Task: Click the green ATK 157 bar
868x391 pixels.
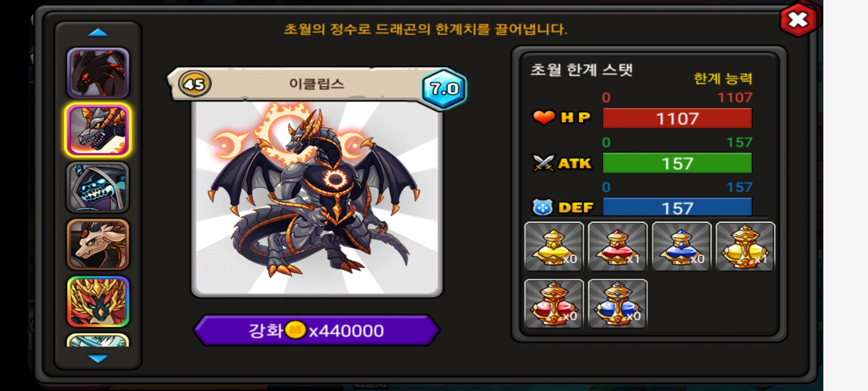Action: 677,163
